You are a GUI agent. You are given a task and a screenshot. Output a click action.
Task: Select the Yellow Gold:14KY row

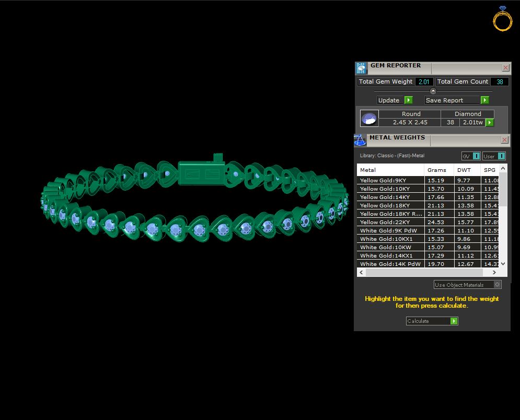pos(428,197)
